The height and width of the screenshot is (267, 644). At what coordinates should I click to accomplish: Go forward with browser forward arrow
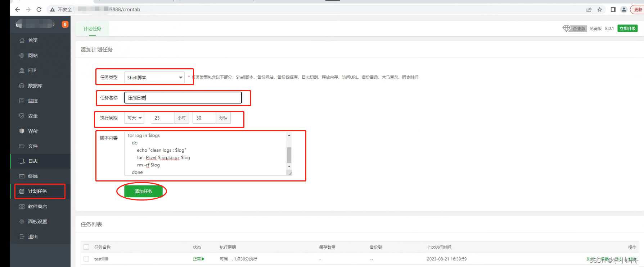(x=28, y=10)
